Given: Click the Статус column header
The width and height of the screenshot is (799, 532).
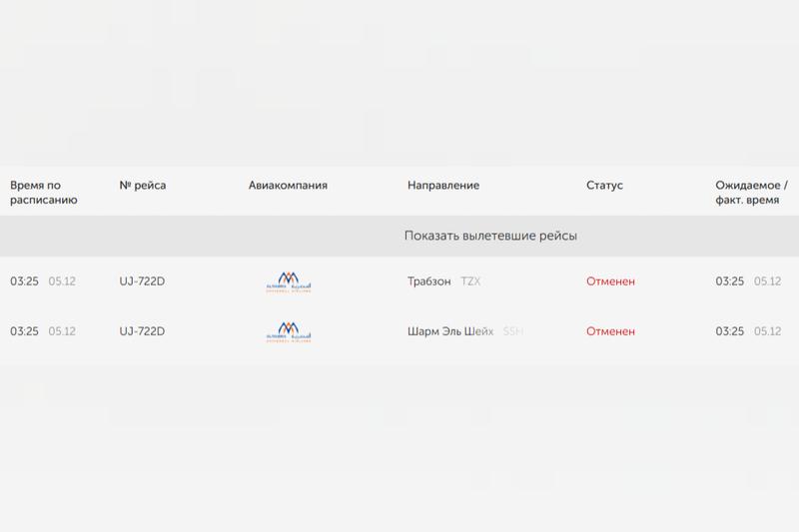Looking at the screenshot, I should [x=604, y=186].
